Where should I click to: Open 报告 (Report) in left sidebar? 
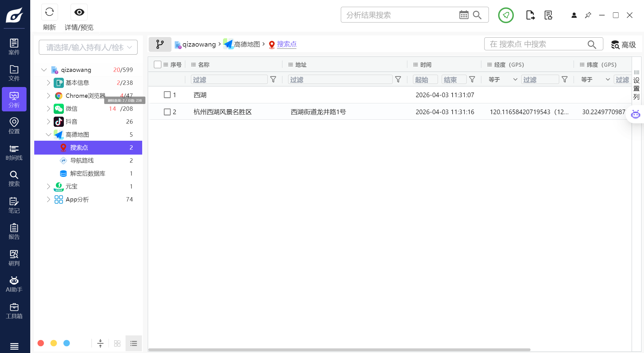click(x=14, y=231)
